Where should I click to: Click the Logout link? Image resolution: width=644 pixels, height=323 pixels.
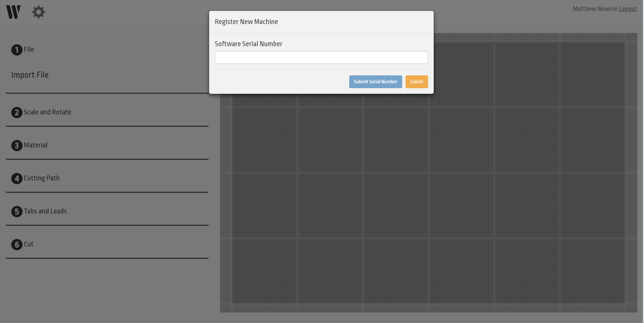[x=628, y=9]
